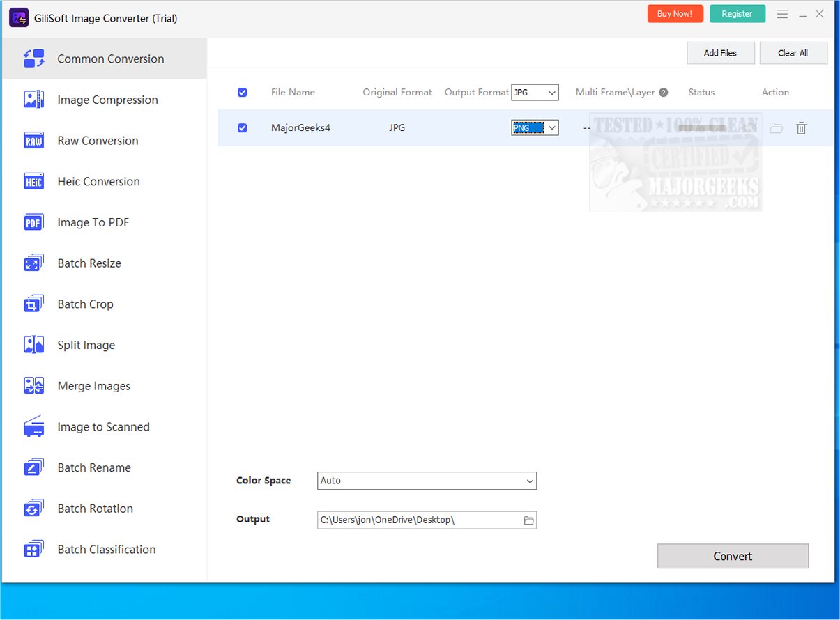The width and height of the screenshot is (840, 620).
Task: Toggle the select-all checkbox in header
Action: (x=243, y=92)
